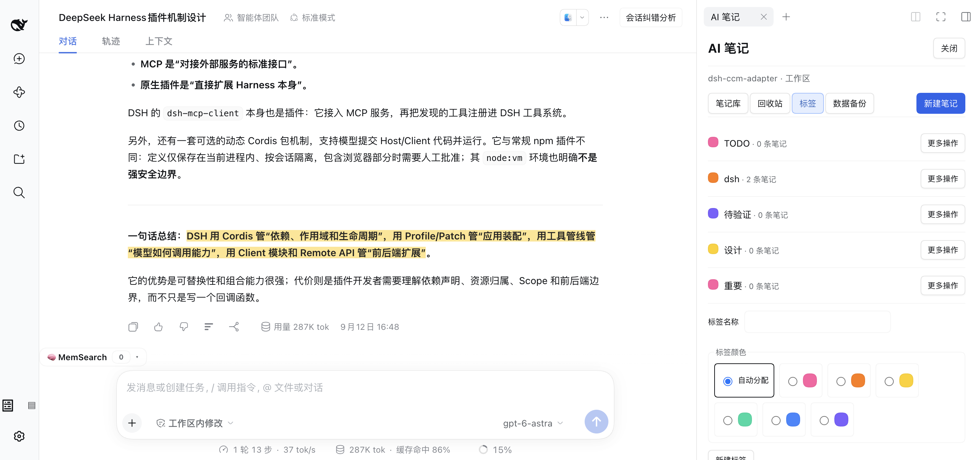Open search magnifier in sidebar

coord(19,192)
